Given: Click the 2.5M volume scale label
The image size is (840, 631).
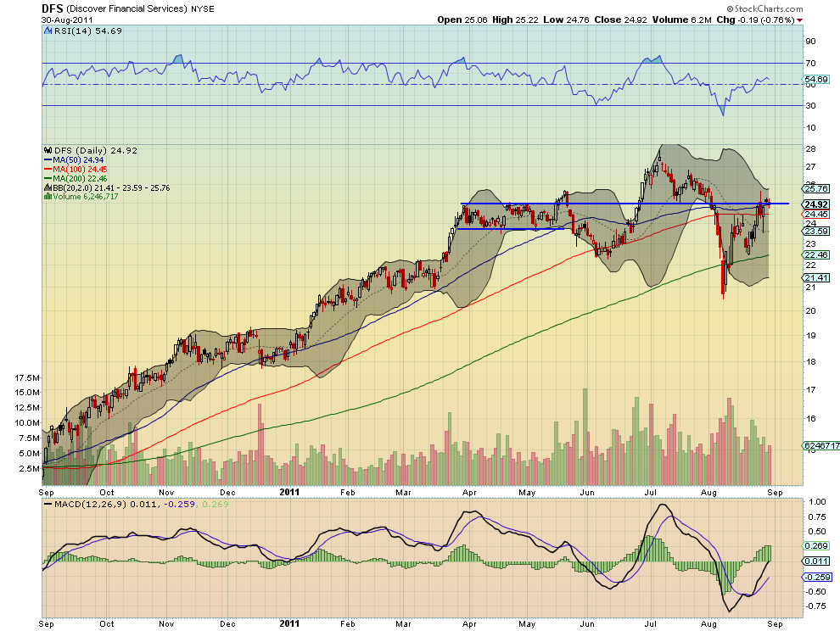Looking at the screenshot, I should click(x=29, y=469).
